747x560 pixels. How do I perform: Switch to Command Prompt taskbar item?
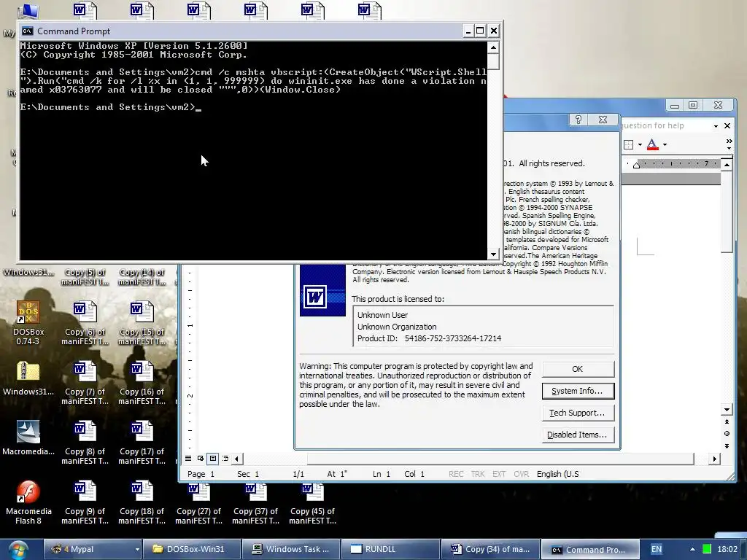point(589,549)
